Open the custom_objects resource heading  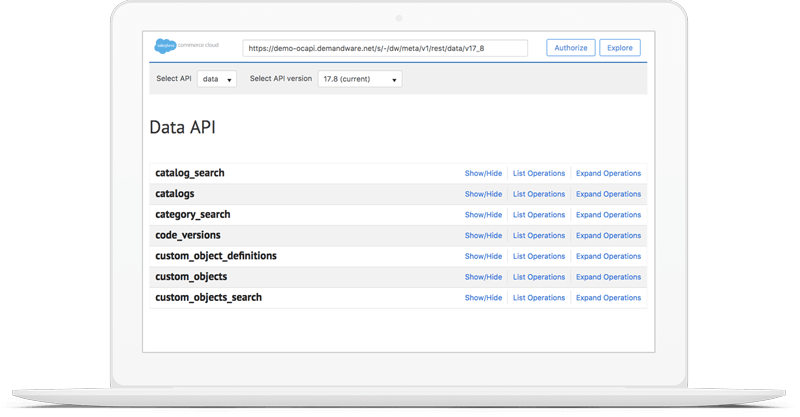[191, 277]
